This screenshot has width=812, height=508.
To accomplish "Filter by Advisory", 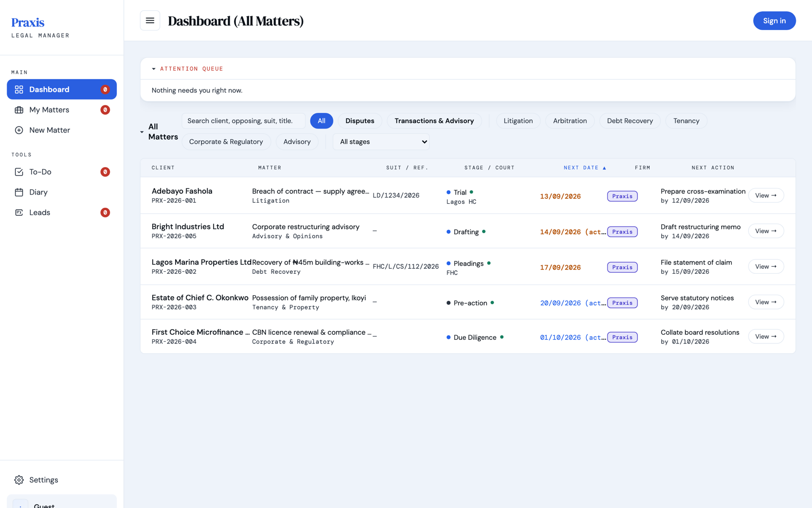I will [297, 142].
